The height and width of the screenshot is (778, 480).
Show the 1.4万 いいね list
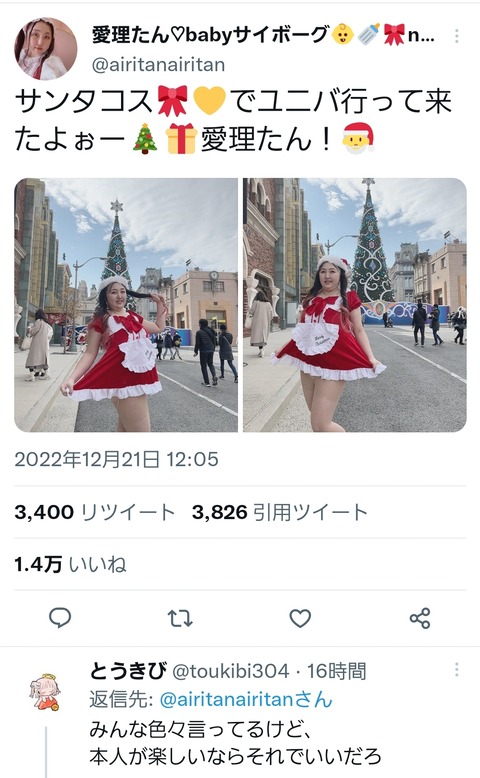click(70, 564)
